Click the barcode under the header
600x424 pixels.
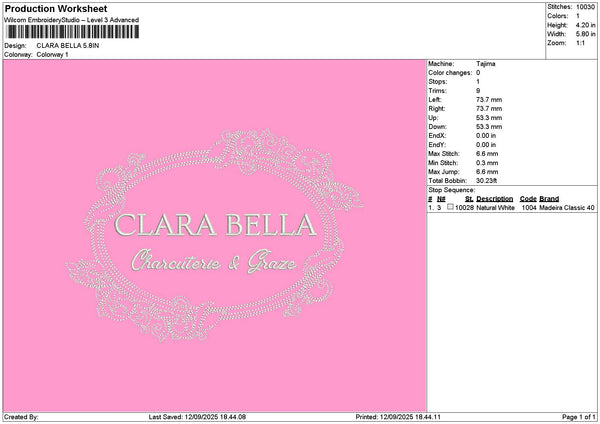coord(73,32)
